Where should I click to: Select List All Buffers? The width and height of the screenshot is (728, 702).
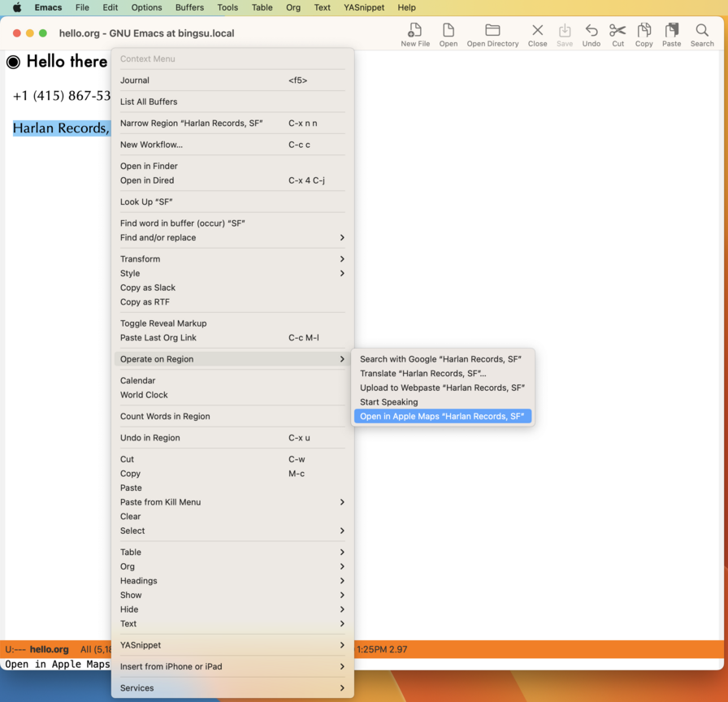click(232, 102)
